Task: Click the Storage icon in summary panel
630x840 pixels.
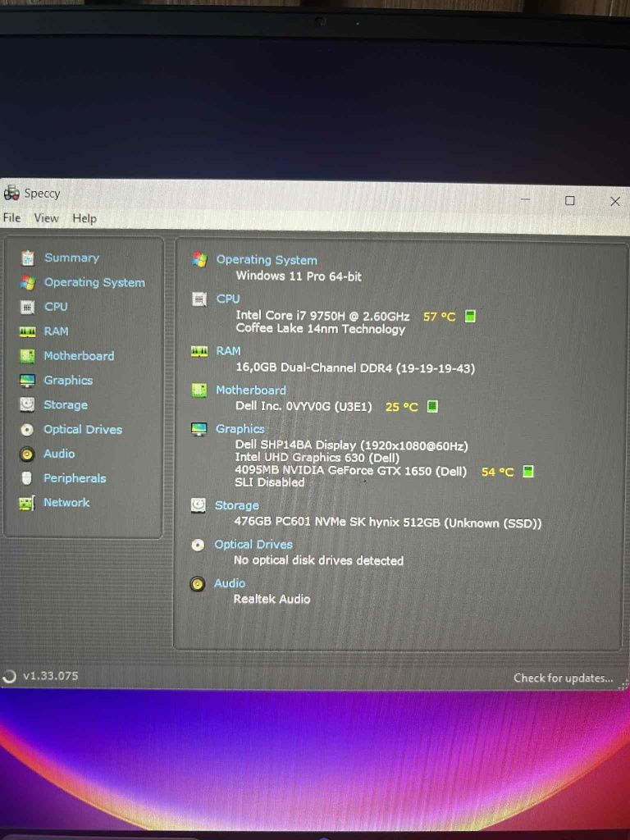Action: point(199,505)
